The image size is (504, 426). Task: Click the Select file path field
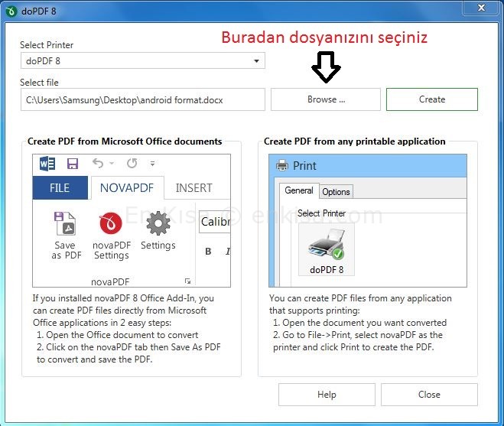pyautogui.click(x=143, y=100)
